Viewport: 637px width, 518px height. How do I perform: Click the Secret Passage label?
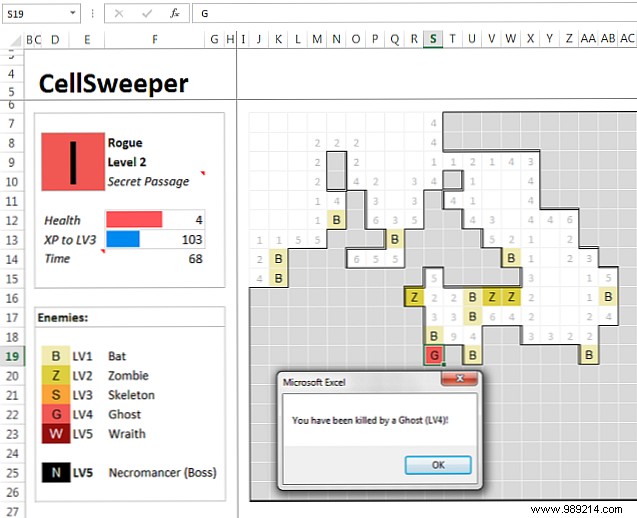(148, 181)
